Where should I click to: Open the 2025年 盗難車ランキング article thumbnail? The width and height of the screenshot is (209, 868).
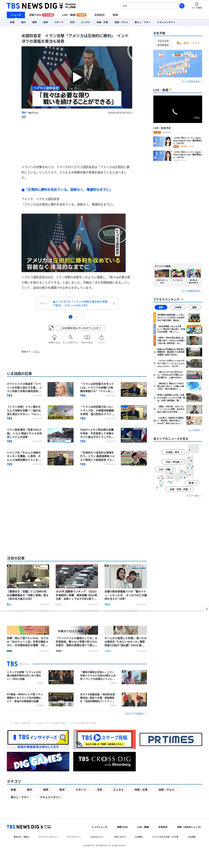click(x=77, y=577)
